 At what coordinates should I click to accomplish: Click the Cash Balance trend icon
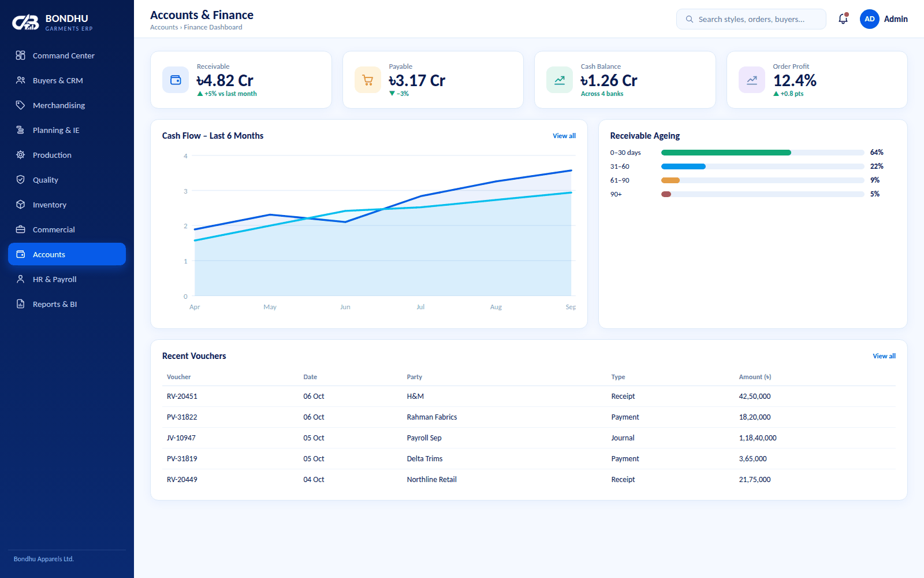560,80
